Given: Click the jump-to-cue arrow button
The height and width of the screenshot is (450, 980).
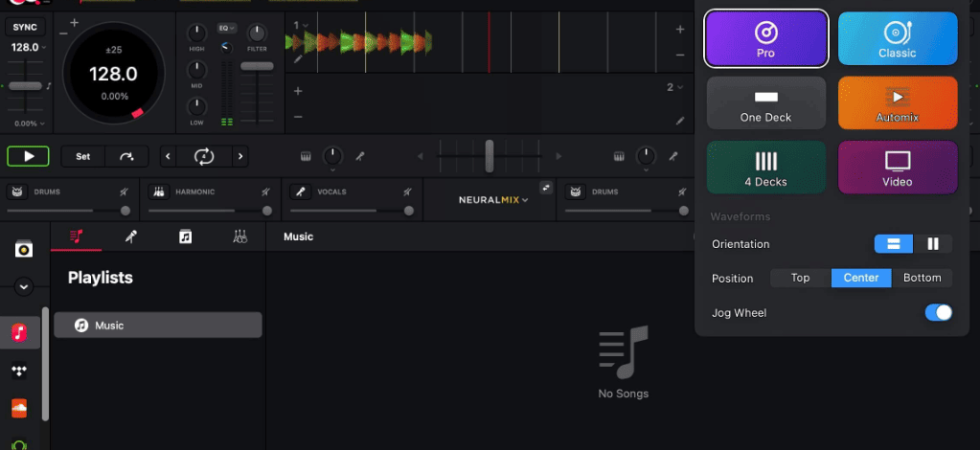Looking at the screenshot, I should click(x=127, y=156).
